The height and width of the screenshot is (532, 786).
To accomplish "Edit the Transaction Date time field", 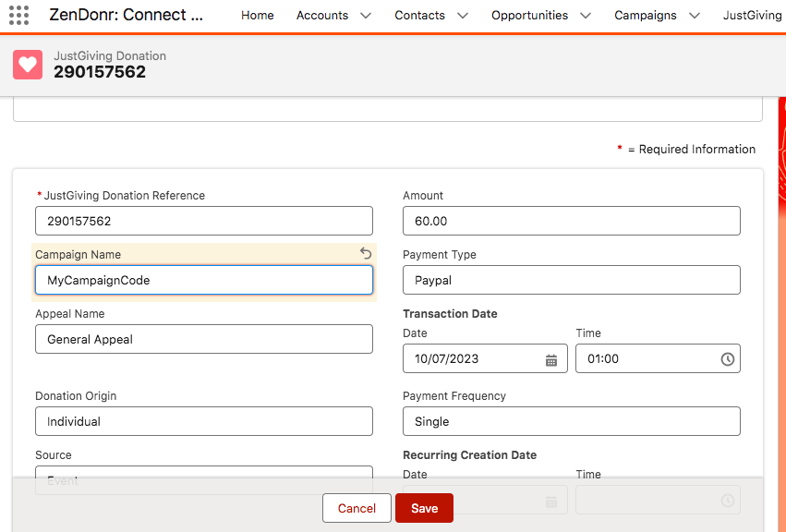I will coord(658,358).
